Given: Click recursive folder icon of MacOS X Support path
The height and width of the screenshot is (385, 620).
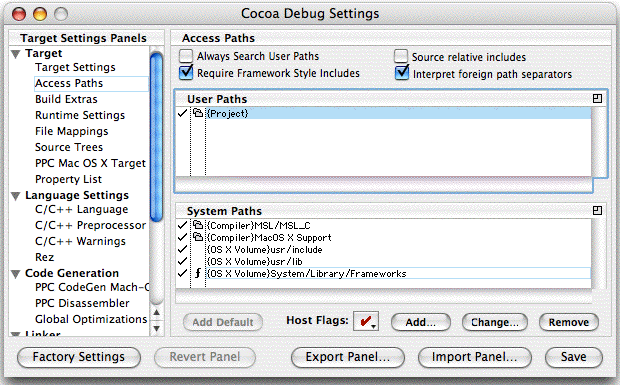Looking at the screenshot, I should click(198, 237).
